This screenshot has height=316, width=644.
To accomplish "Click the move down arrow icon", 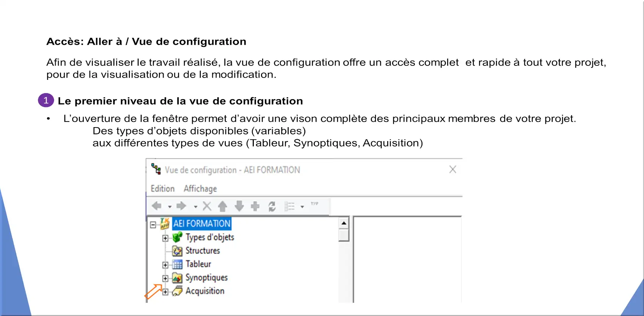I will coord(239,206).
